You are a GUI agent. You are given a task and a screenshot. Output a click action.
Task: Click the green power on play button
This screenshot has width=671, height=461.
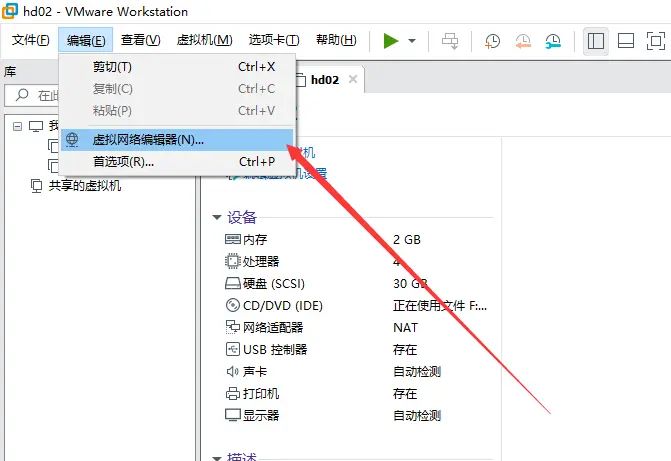click(391, 41)
